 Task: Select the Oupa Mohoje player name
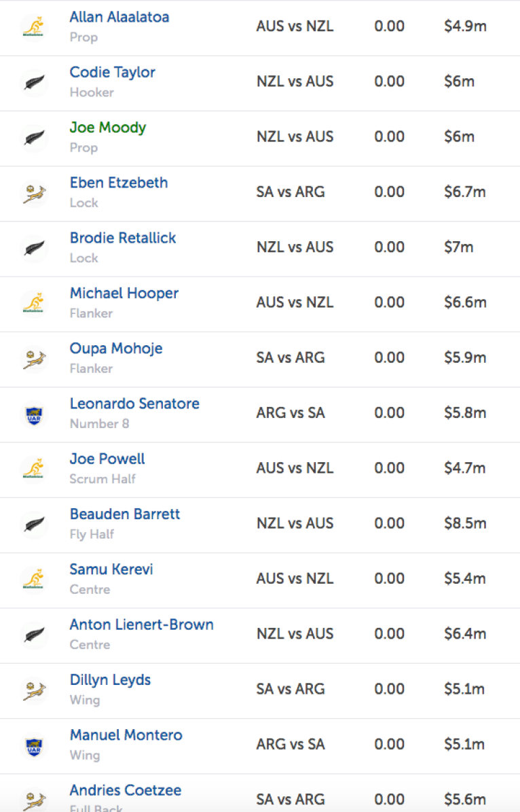[116, 349]
